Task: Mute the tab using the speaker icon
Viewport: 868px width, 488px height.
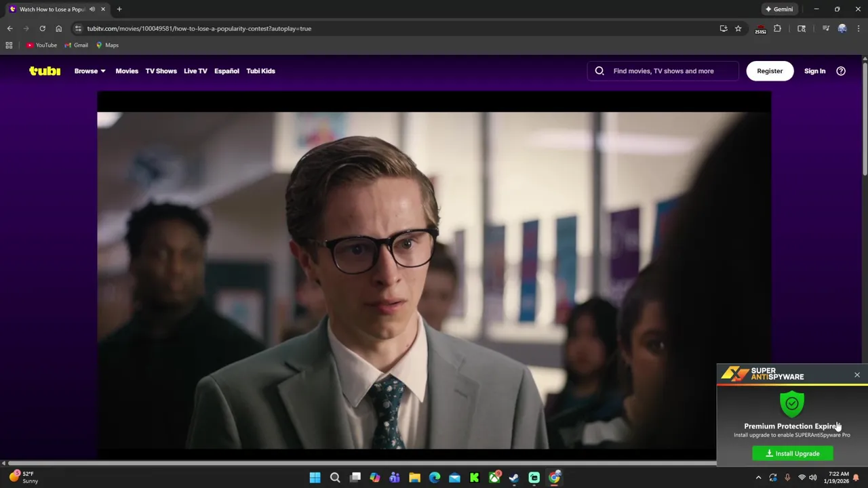Action: [x=92, y=9]
